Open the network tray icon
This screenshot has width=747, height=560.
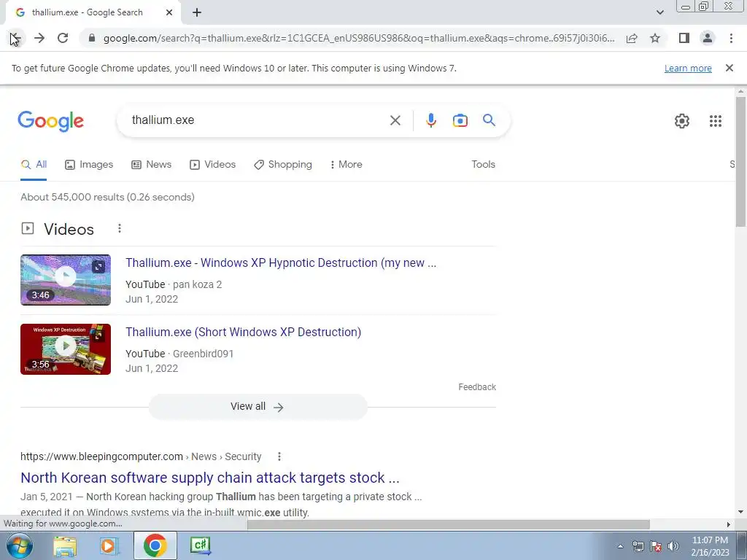pos(638,546)
